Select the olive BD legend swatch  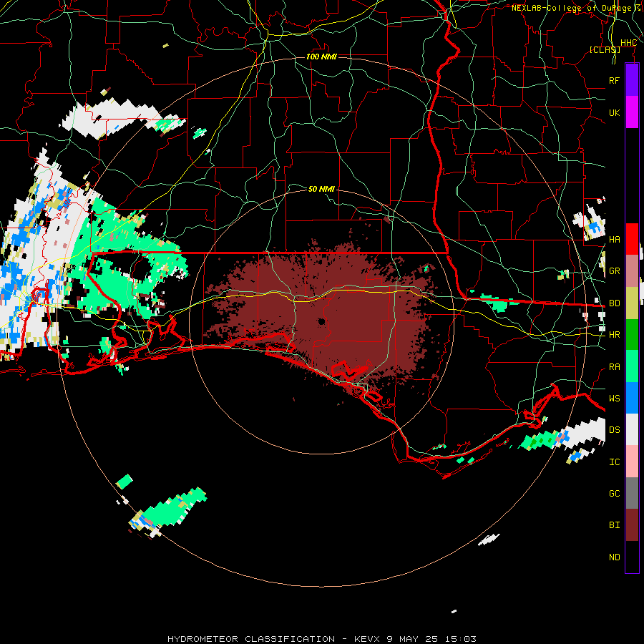pyautogui.click(x=632, y=303)
